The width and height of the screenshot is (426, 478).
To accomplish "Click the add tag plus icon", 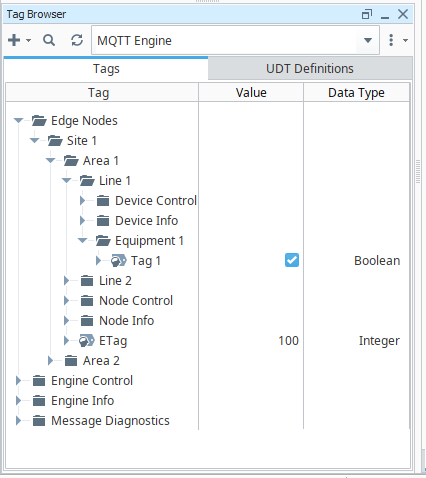I will [14, 40].
